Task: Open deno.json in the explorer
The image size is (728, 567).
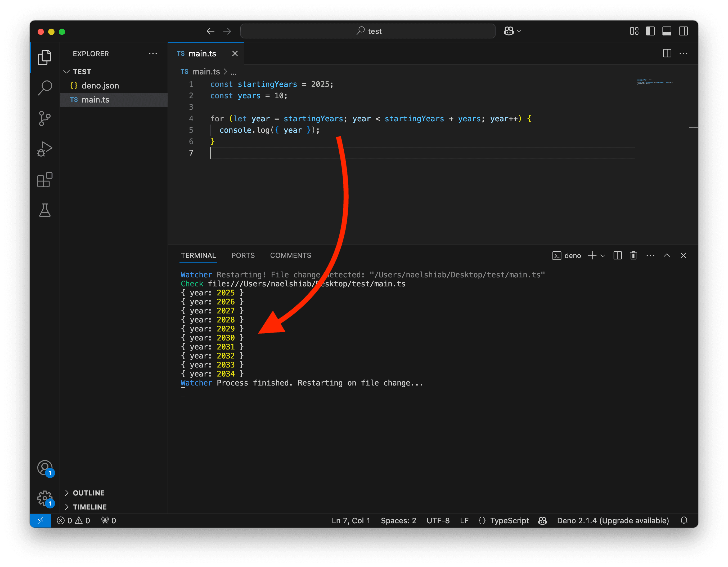Action: point(114,86)
